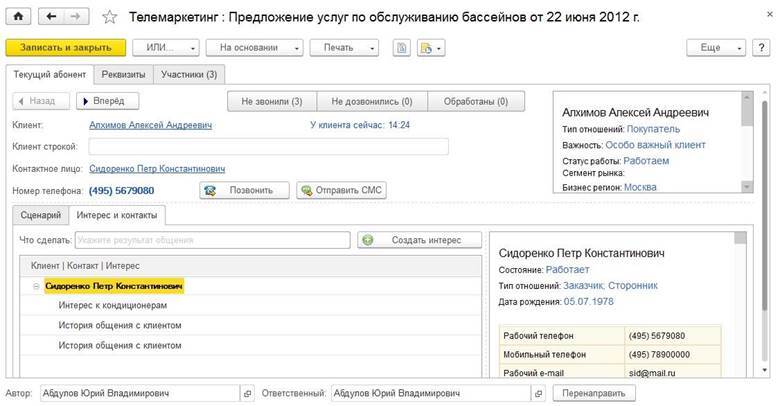Image resolution: width=780 pixels, height=406 pixels.
Task: Go to the home page icon
Action: [x=18, y=16]
